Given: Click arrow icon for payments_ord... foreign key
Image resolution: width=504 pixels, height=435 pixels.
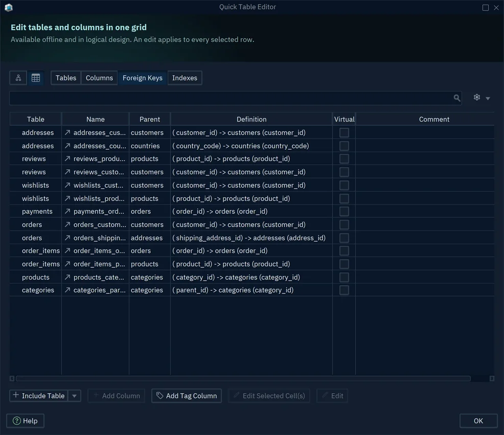Looking at the screenshot, I should (x=67, y=211).
